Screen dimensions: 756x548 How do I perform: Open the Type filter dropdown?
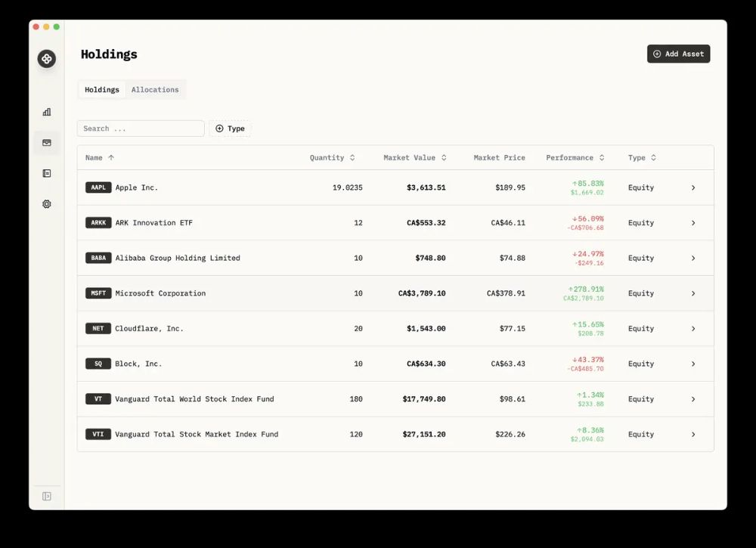[230, 128]
